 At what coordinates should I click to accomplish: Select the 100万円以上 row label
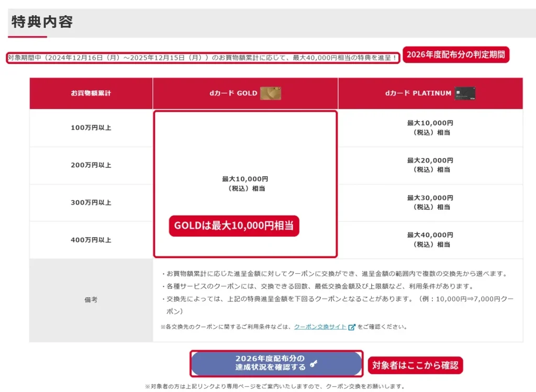click(91, 128)
